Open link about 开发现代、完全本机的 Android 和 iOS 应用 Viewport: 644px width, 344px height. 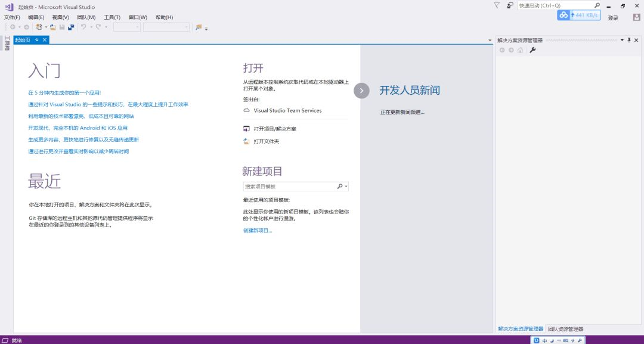(x=78, y=128)
